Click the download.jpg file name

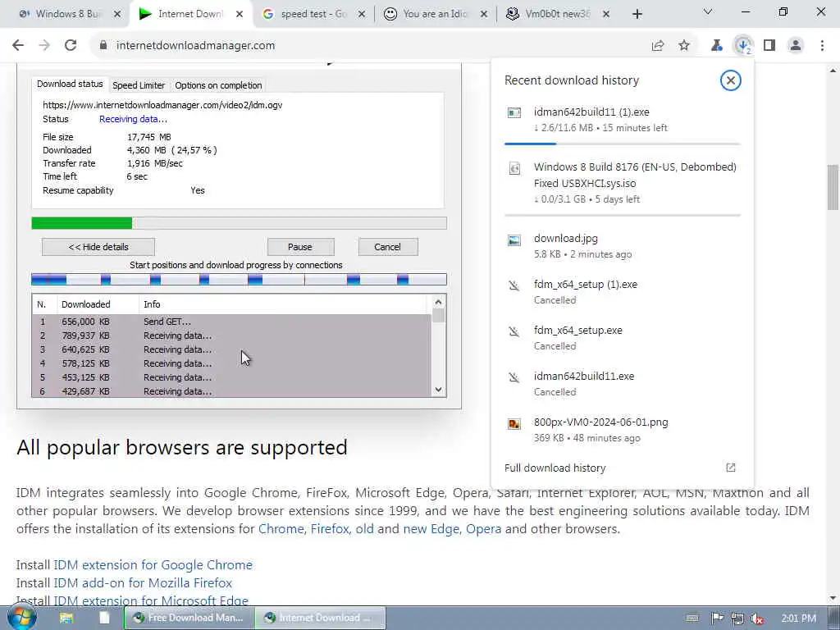(x=566, y=239)
